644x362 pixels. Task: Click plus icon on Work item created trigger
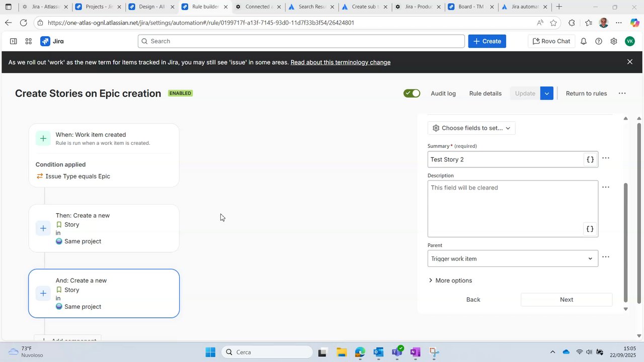[x=43, y=138]
